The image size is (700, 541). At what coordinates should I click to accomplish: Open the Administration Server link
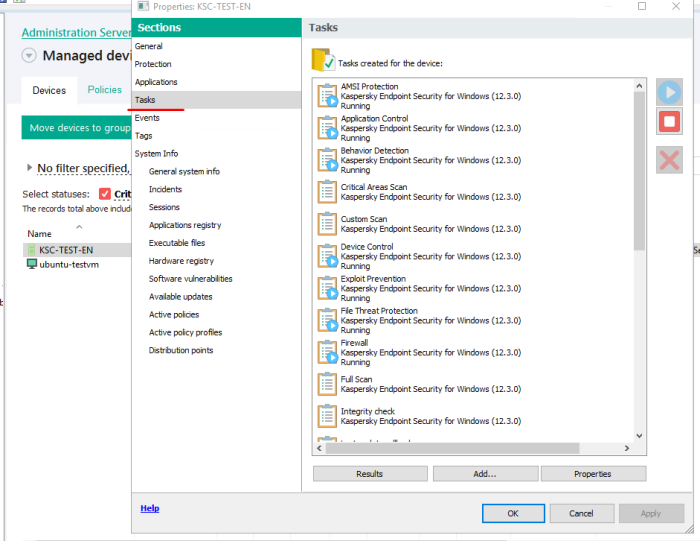coord(76,33)
